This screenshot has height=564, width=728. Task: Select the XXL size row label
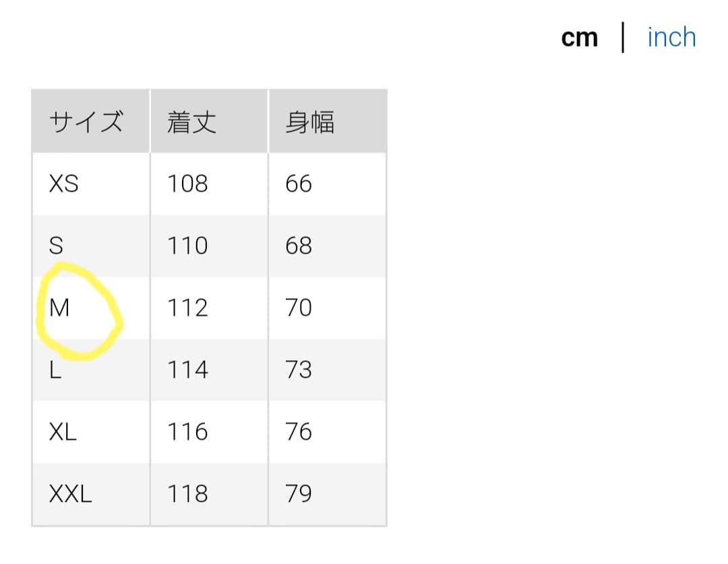(70, 495)
